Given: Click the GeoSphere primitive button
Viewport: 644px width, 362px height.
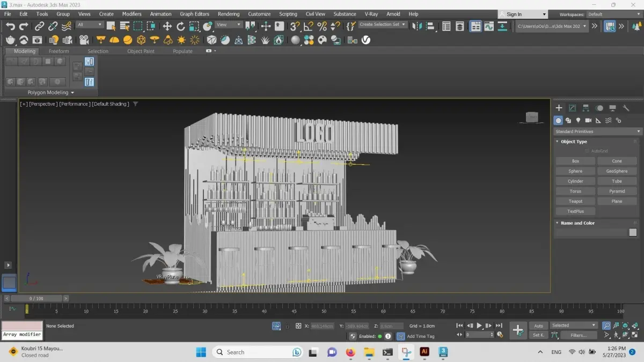Looking at the screenshot, I should (617, 171).
